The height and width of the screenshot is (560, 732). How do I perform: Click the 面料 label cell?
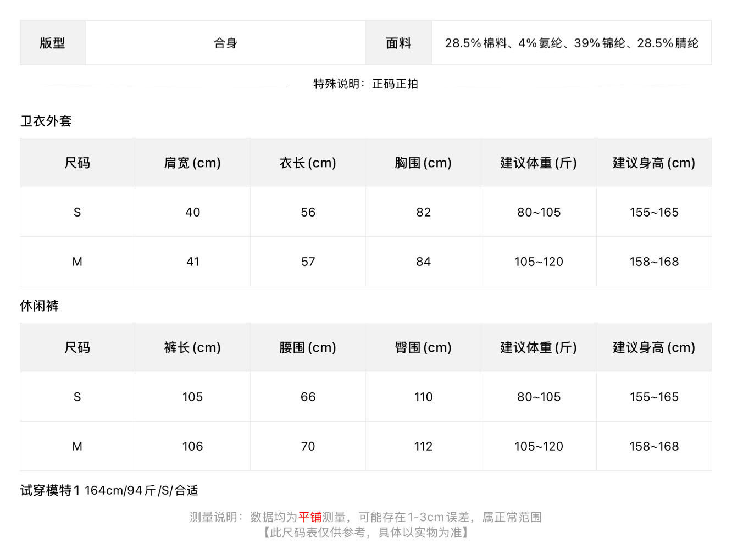(x=398, y=43)
